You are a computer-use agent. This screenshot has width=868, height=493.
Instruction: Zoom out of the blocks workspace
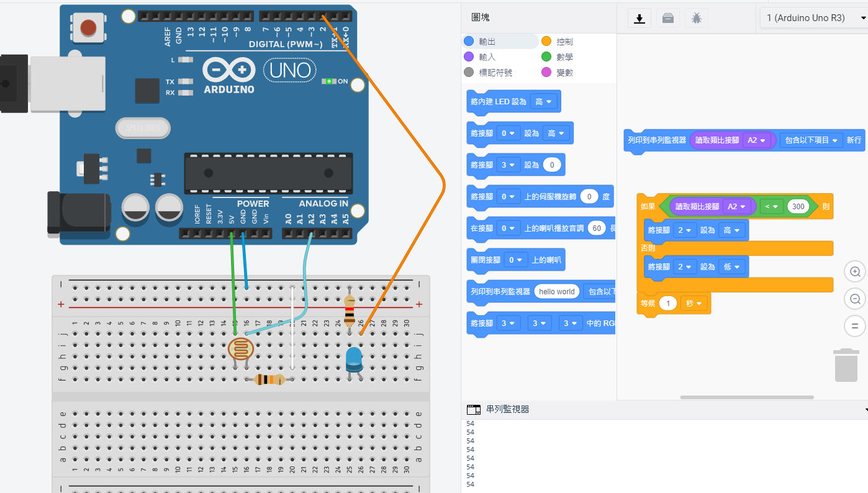855,299
